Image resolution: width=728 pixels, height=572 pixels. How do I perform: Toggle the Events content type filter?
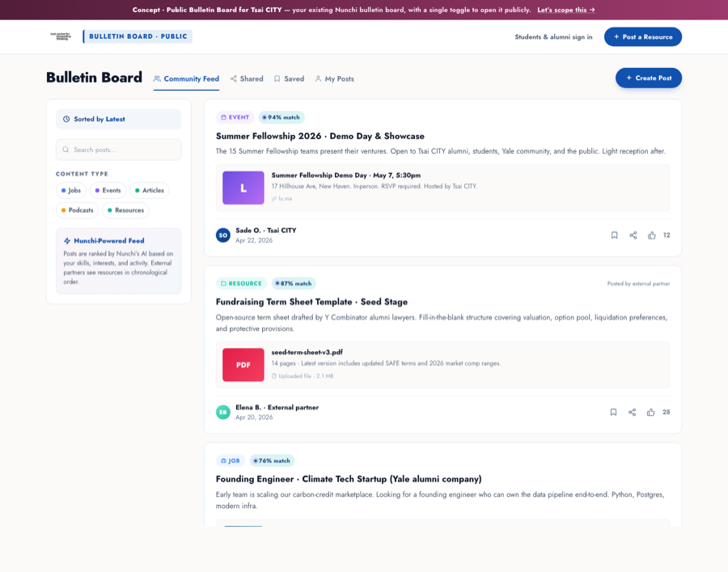tap(108, 191)
